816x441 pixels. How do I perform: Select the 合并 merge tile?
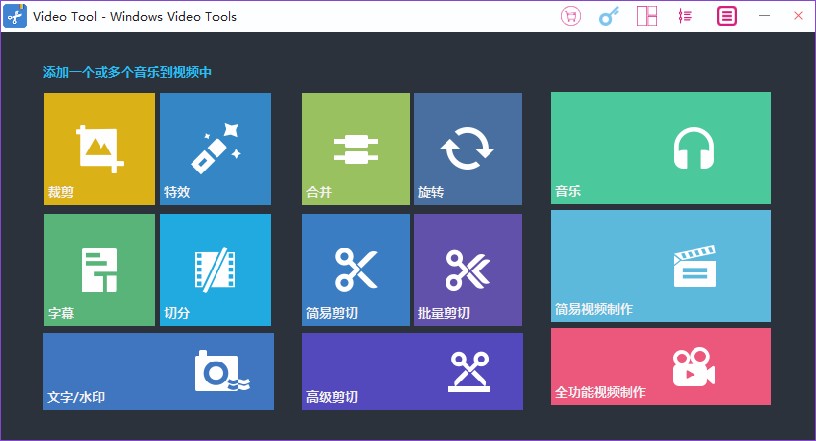point(356,149)
